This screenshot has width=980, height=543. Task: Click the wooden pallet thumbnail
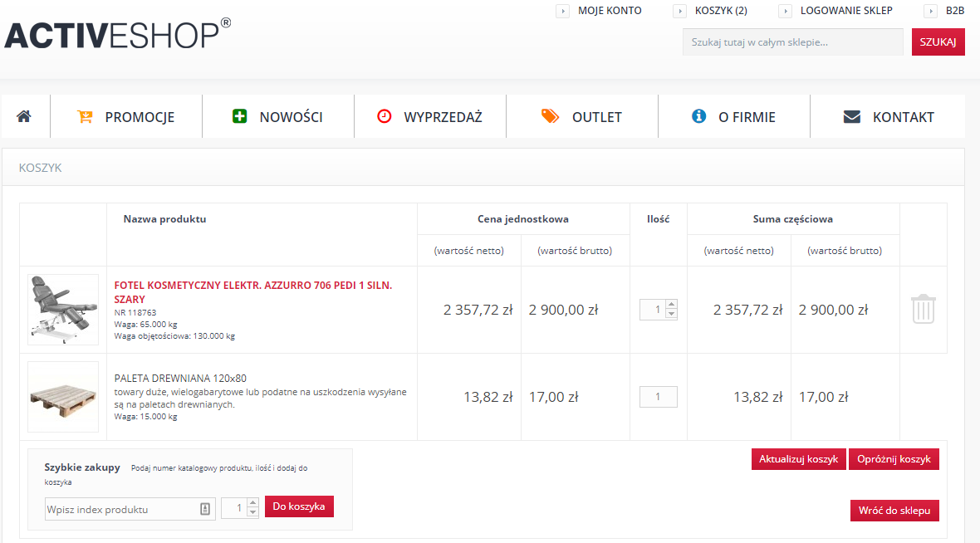click(x=63, y=397)
